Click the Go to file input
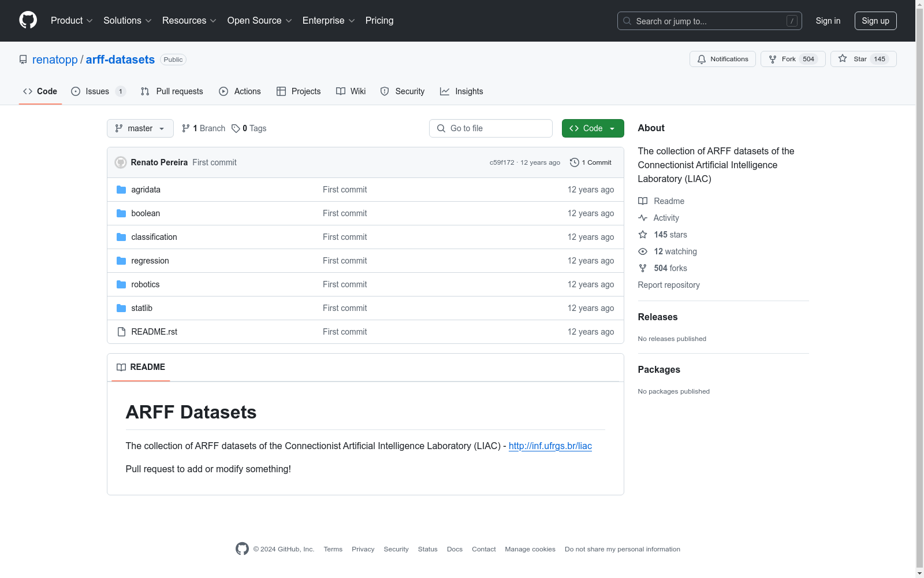This screenshot has width=924, height=578. [491, 128]
